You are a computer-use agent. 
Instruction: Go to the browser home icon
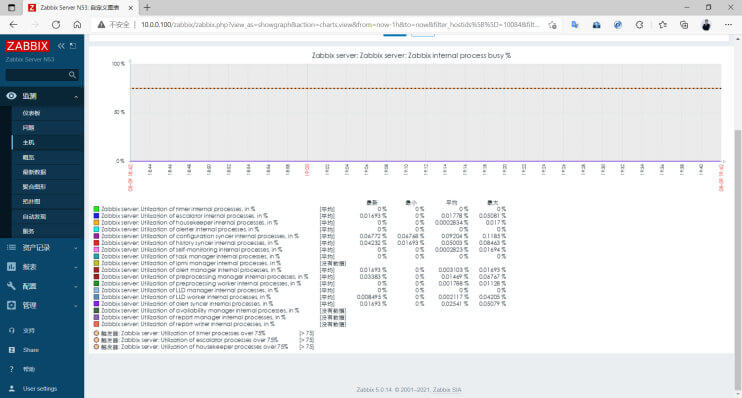[x=77, y=25]
